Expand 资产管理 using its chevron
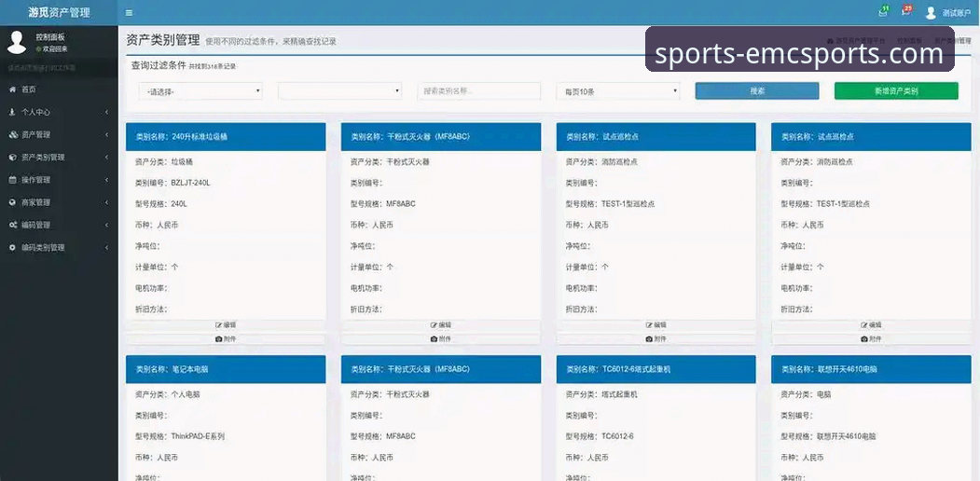Image resolution: width=980 pixels, height=481 pixels. pos(107,135)
